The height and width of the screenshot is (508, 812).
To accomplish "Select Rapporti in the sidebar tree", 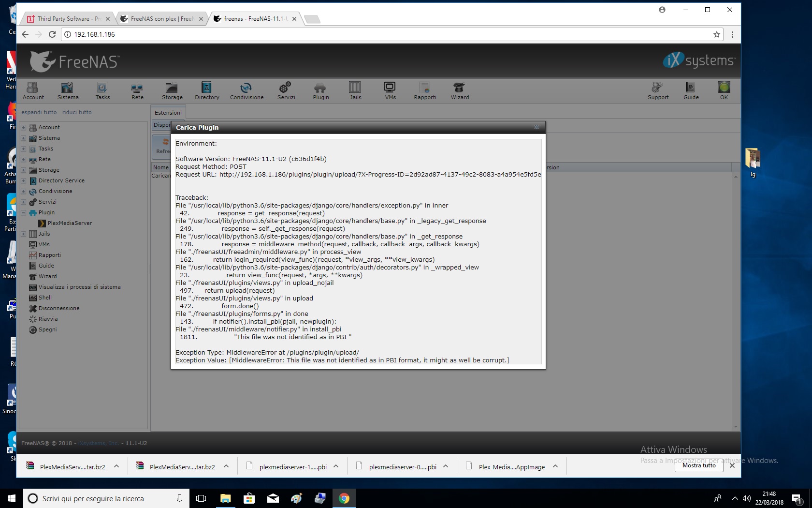I will 50,255.
